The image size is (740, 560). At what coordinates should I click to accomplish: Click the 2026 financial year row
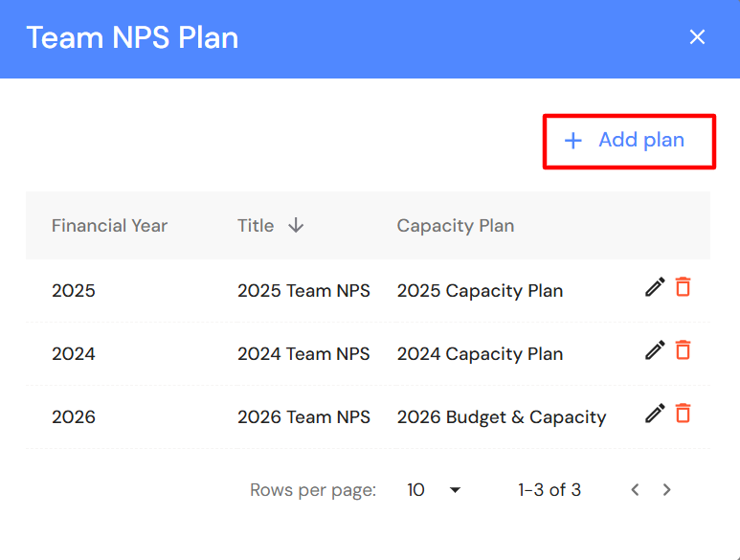(74, 417)
